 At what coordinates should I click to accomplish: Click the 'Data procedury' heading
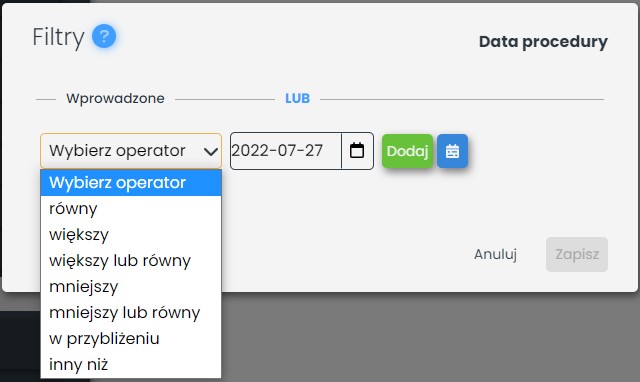coord(543,42)
